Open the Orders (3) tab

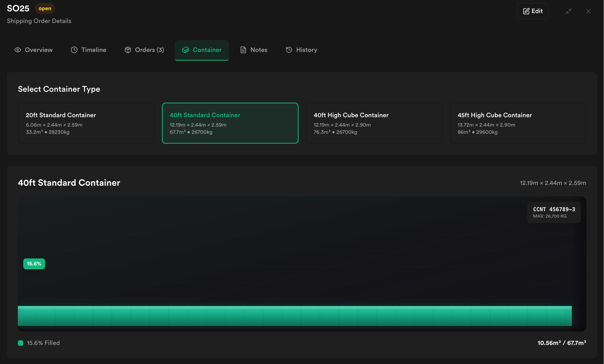pyautogui.click(x=144, y=50)
